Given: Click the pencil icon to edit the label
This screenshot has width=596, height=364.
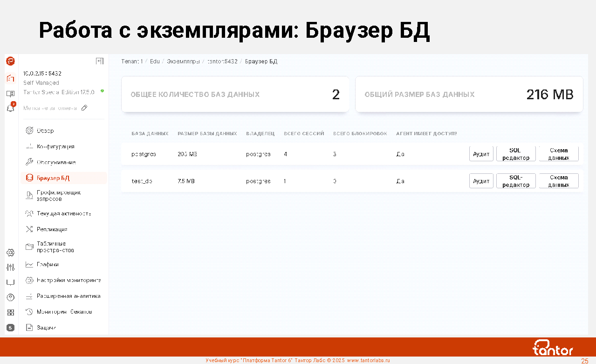Looking at the screenshot, I should point(84,108).
